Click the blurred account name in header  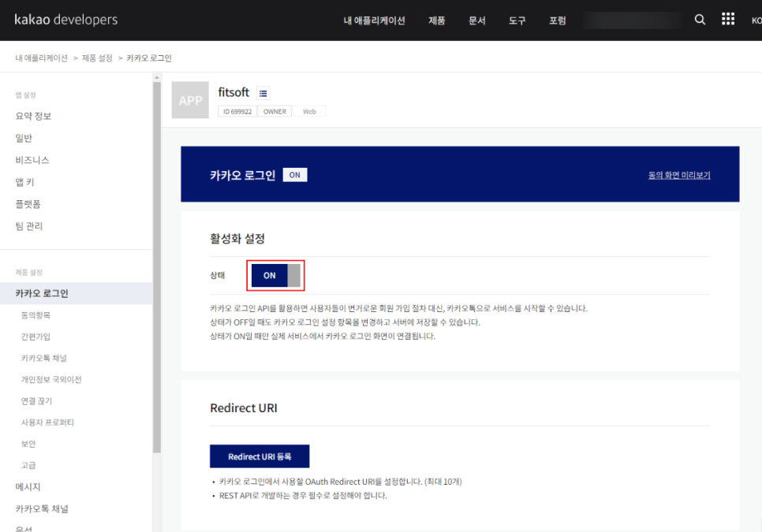(633, 20)
